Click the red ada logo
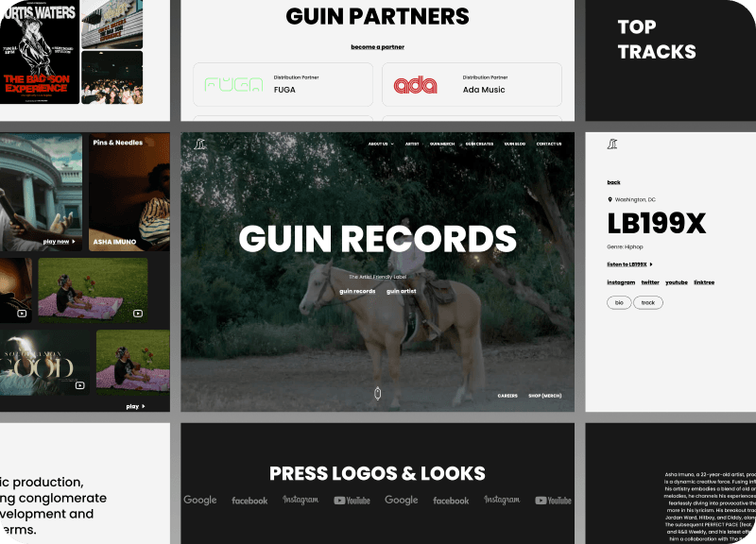The image size is (756, 544). [416, 85]
